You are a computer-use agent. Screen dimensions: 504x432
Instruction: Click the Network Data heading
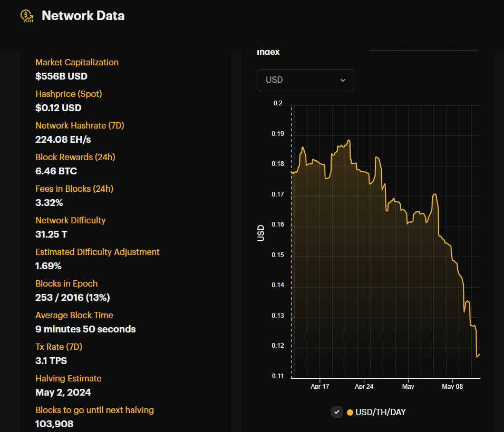pyautogui.click(x=83, y=16)
